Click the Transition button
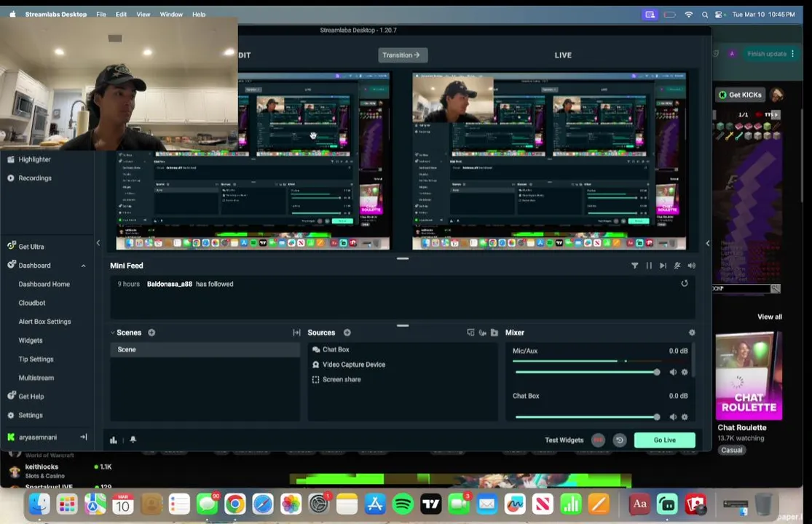 [x=403, y=55]
